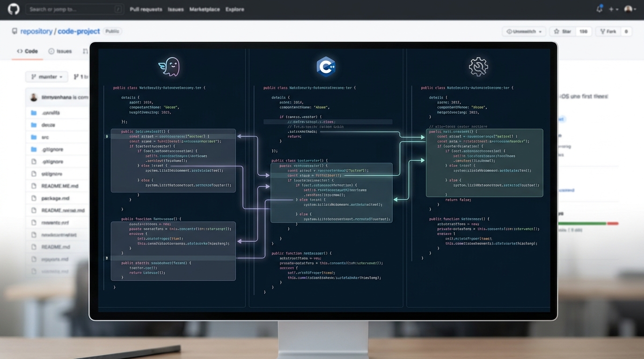Open the user avatar menu
This screenshot has width=644, height=359.
pos(630,9)
